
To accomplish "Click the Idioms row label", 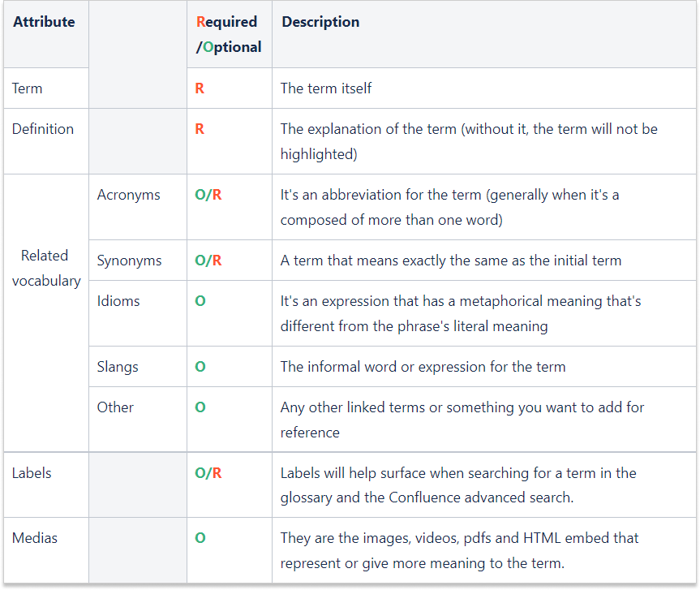I will 118,301.
